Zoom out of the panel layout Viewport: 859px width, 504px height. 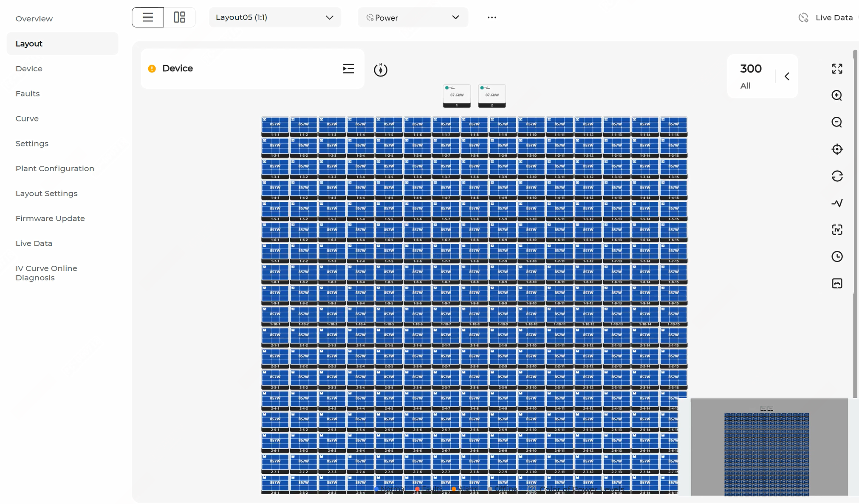pyautogui.click(x=837, y=122)
